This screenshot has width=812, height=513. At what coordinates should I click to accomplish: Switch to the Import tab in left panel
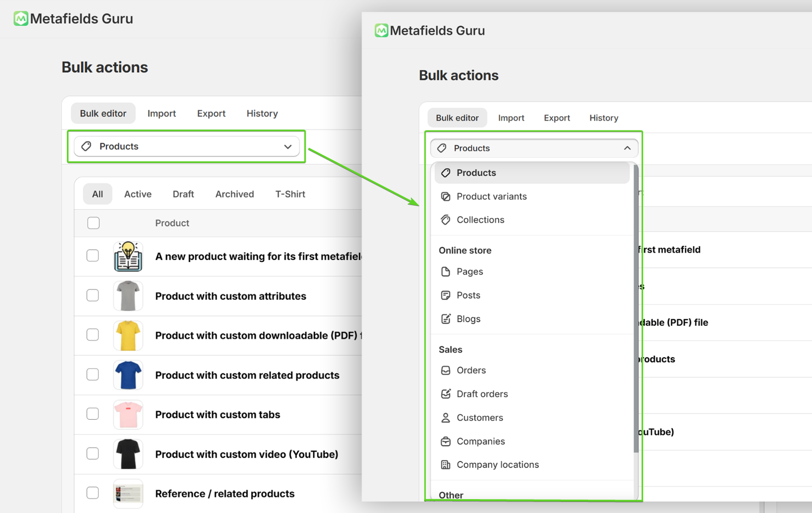[161, 113]
